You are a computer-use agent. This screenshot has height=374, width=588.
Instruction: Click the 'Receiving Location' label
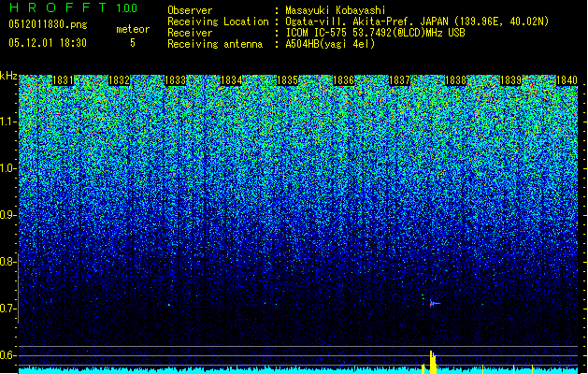218,22
